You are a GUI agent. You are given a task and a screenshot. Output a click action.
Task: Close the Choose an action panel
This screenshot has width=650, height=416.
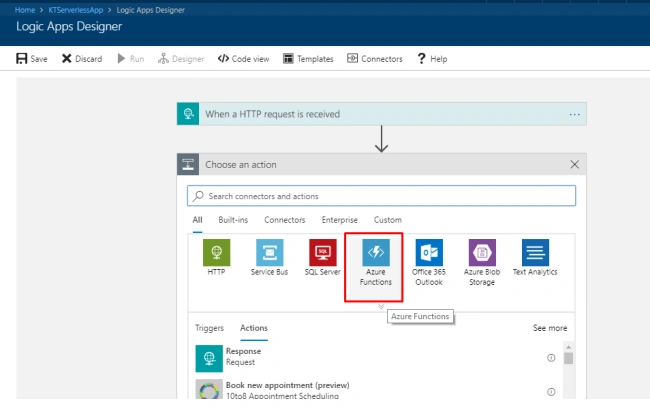point(575,164)
